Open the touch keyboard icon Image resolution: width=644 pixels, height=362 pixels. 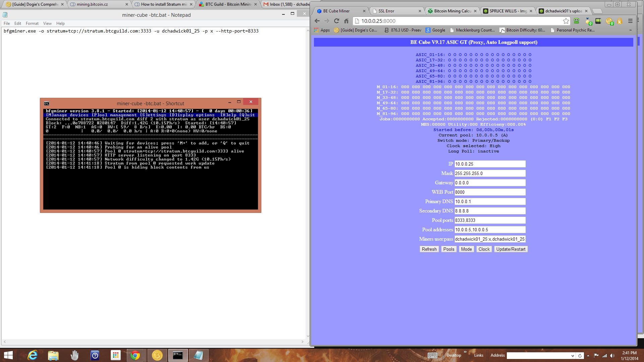(x=432, y=355)
